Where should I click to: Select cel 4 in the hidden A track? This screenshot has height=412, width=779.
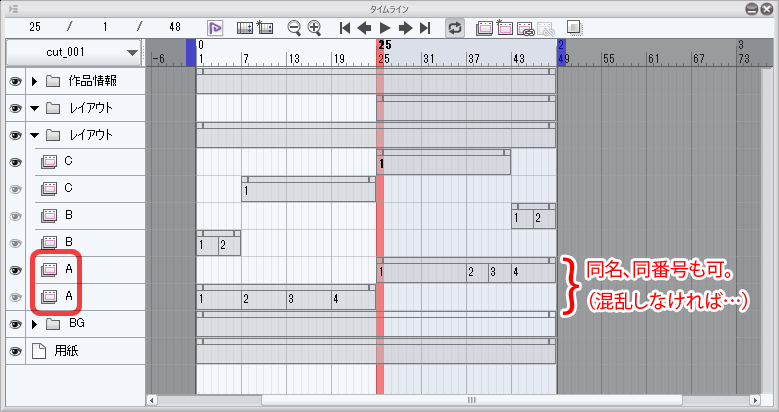pos(353,299)
